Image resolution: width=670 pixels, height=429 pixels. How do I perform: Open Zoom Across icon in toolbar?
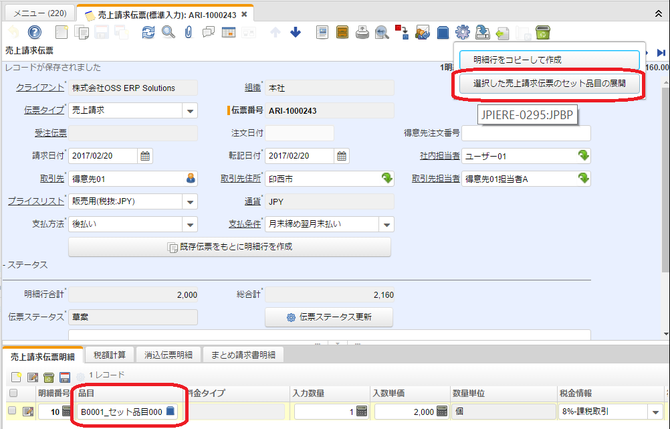[382, 32]
